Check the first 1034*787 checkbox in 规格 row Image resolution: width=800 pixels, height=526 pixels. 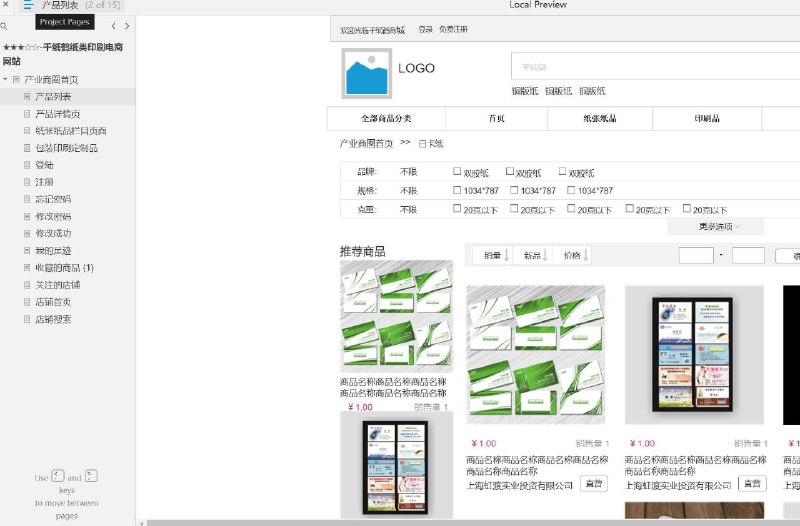(457, 190)
